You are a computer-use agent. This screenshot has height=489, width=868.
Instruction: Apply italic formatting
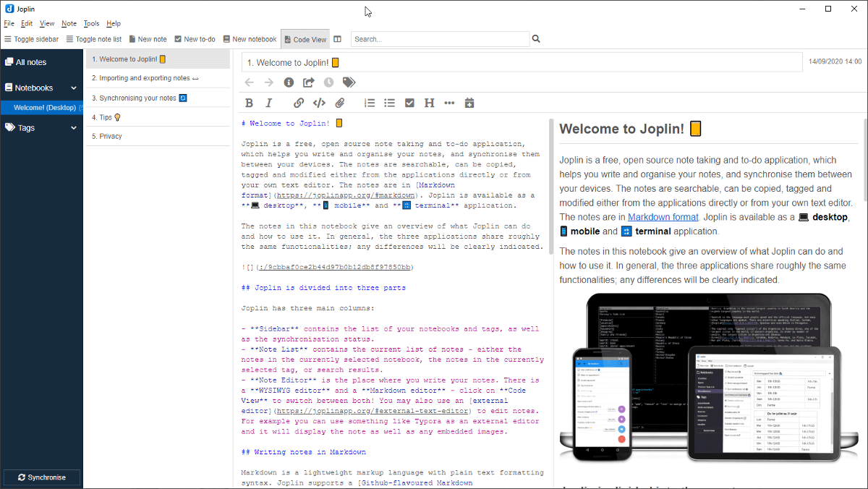pyautogui.click(x=269, y=103)
